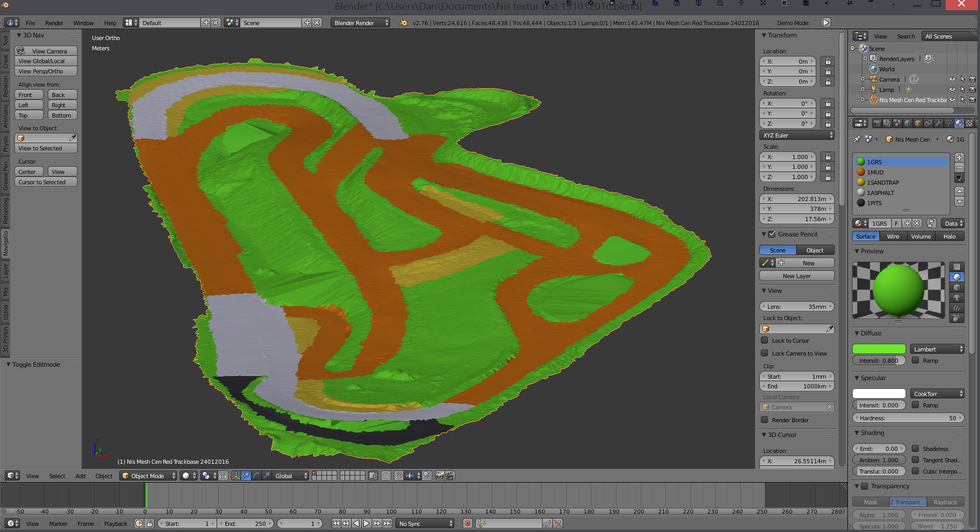Enable Shadeless checkbox

(x=915, y=448)
